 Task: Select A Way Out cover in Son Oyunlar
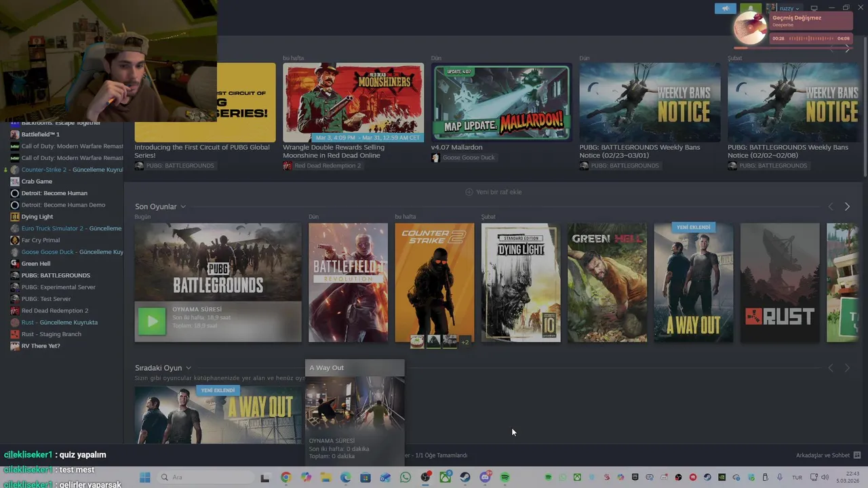tap(694, 283)
